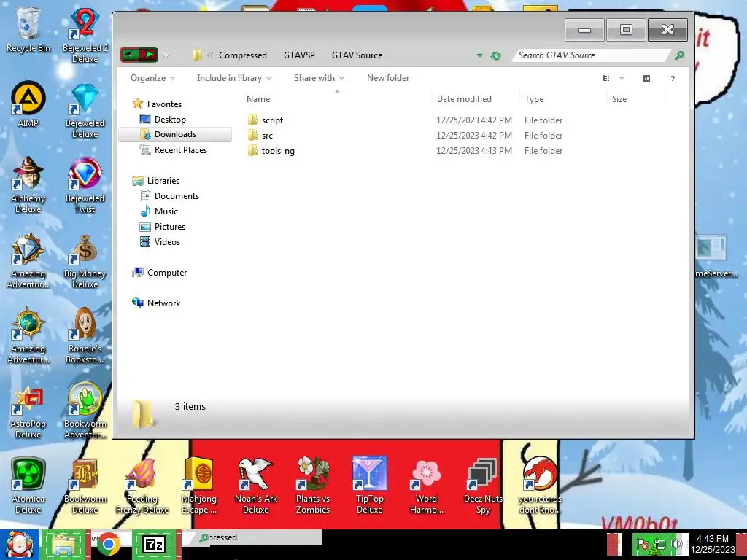Toggle the preview pane button
The width and height of the screenshot is (747, 560).
pos(646,78)
